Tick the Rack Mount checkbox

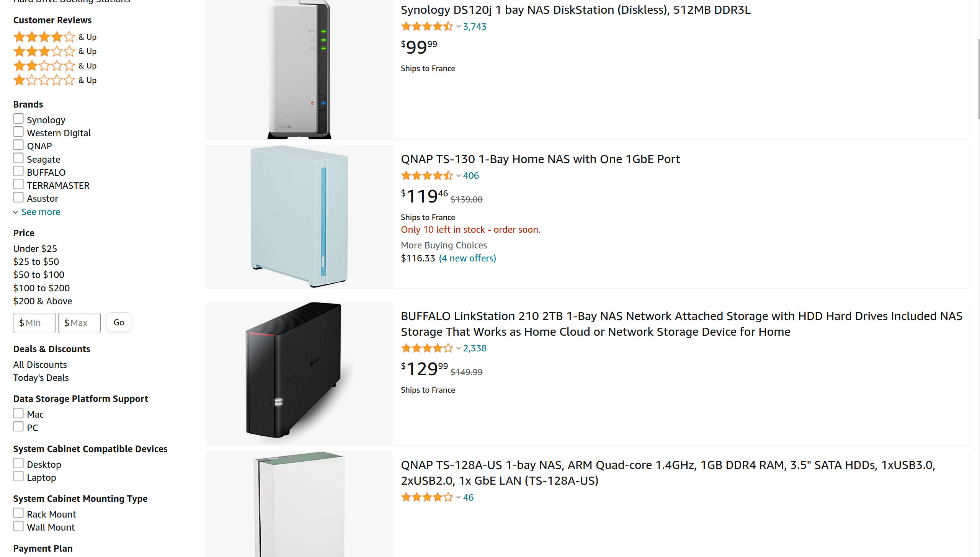click(x=18, y=513)
